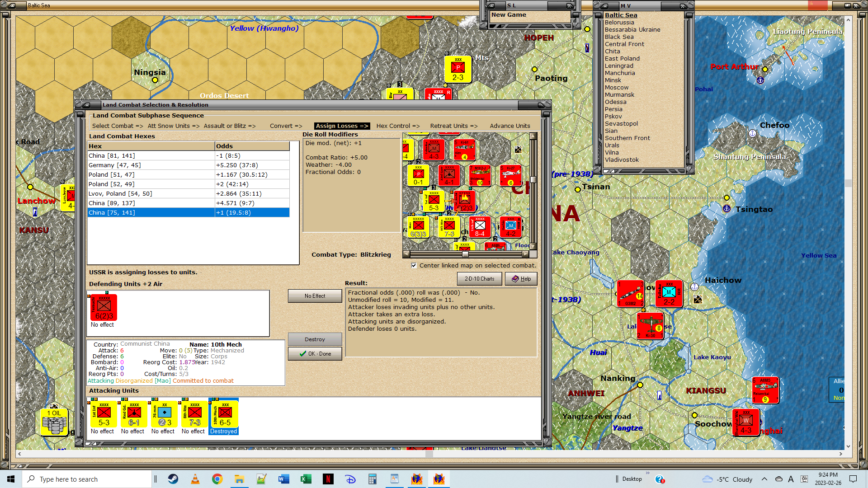Click the Ki-27 fighter counter in mini-map
This screenshot has width=868, height=488.
tap(511, 176)
